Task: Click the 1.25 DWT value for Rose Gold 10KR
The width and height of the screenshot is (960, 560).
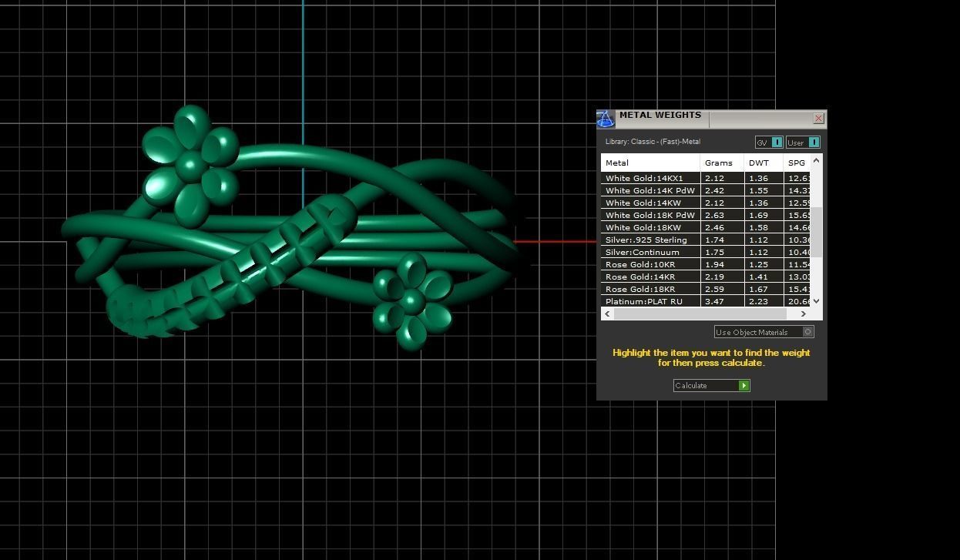Action: click(758, 264)
